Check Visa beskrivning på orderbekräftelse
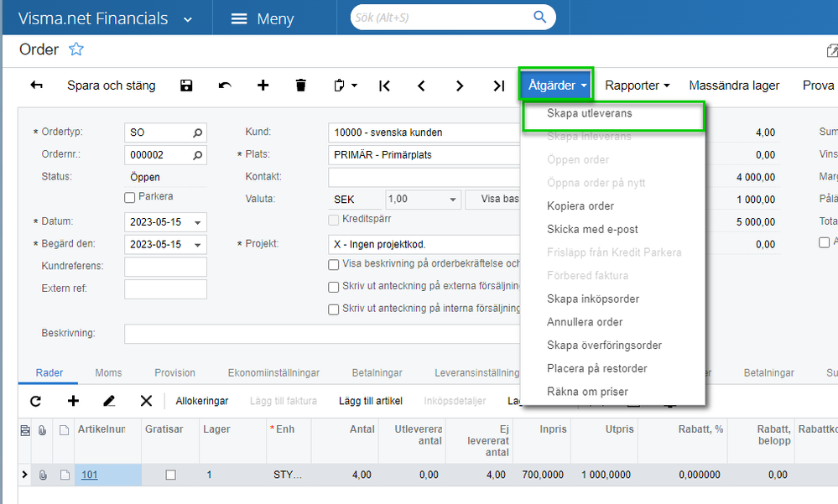Image resolution: width=838 pixels, height=504 pixels. point(334,264)
